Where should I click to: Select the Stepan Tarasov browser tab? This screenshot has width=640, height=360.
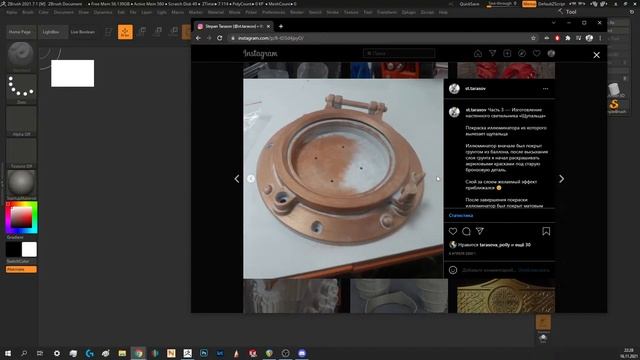[x=233, y=26]
